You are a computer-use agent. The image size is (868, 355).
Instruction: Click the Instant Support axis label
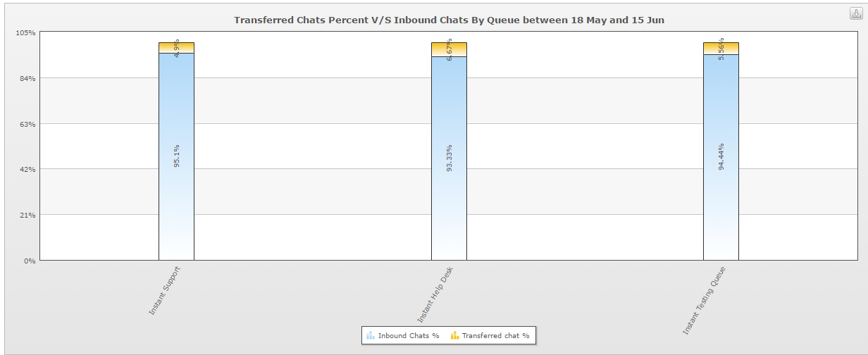point(165,290)
